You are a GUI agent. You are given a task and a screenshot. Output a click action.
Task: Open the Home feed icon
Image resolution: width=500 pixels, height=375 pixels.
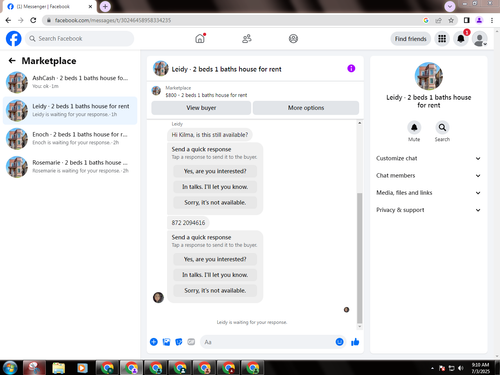tap(200, 39)
